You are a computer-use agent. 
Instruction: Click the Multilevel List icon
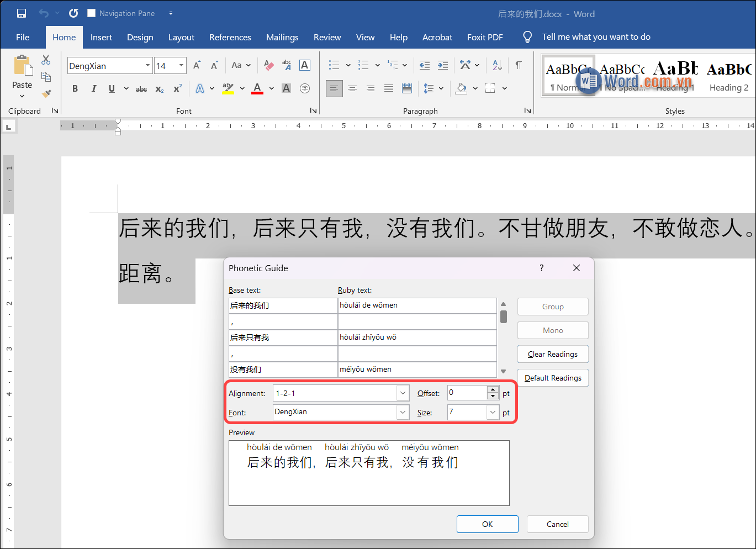[393, 65]
